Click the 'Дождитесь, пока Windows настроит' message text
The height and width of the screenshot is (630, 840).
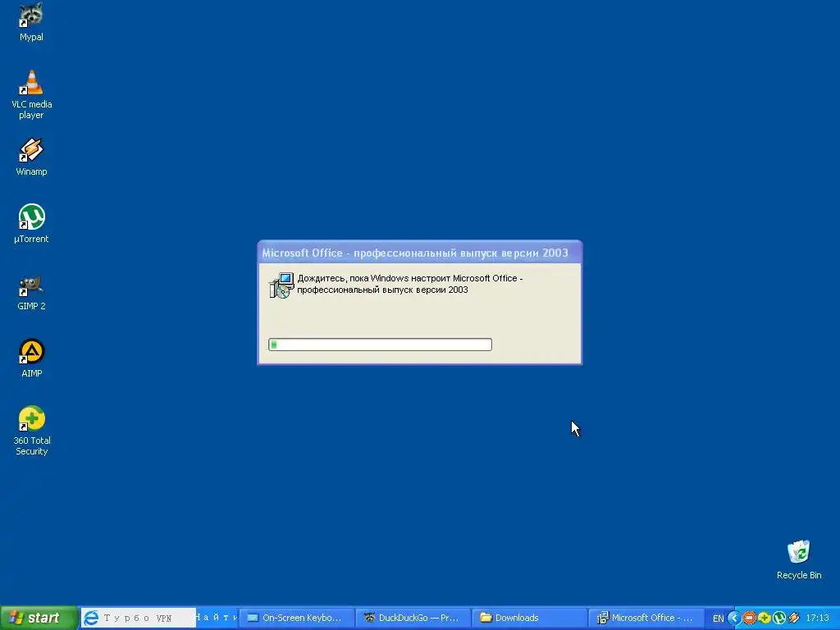pos(410,284)
